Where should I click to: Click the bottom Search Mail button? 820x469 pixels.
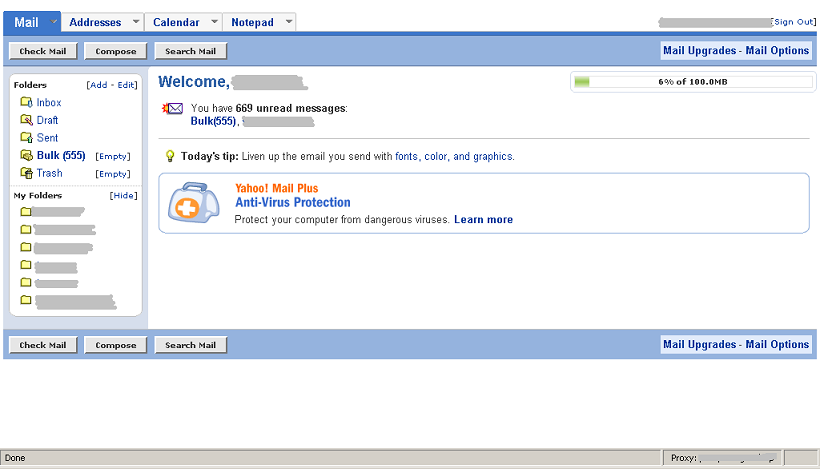[x=190, y=345]
